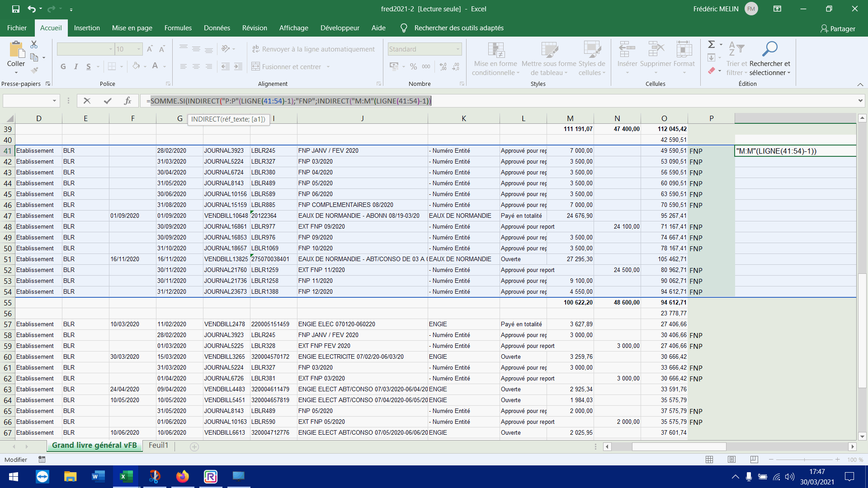
Task: Click the Save icon in title bar
Action: click(16, 9)
